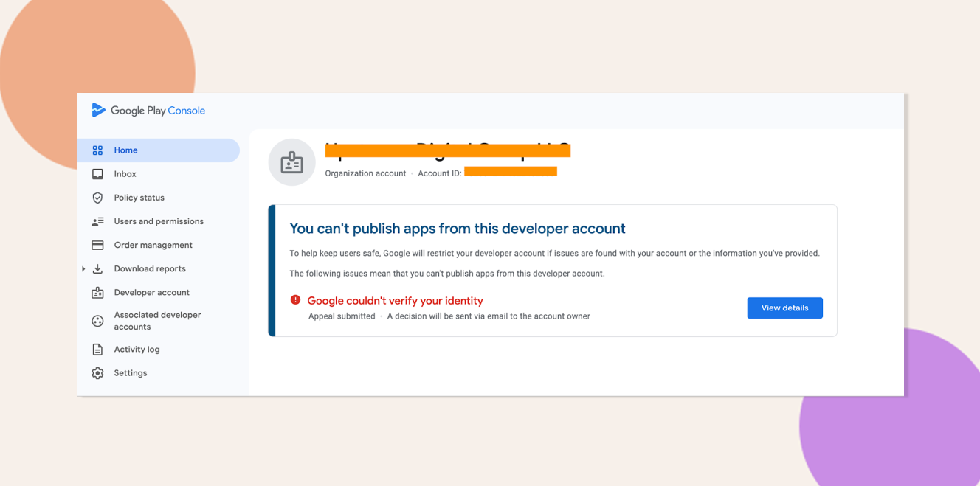The width and height of the screenshot is (980, 486).
Task: Open the Home menu item
Action: [x=159, y=150]
